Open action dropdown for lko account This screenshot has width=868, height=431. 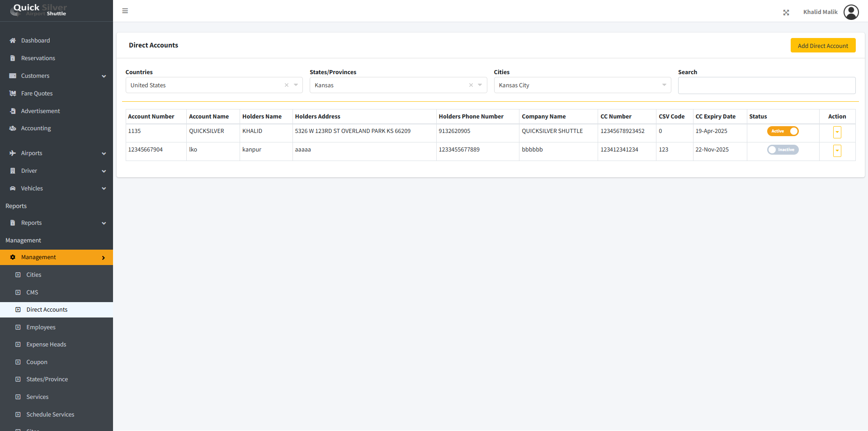pyautogui.click(x=837, y=151)
